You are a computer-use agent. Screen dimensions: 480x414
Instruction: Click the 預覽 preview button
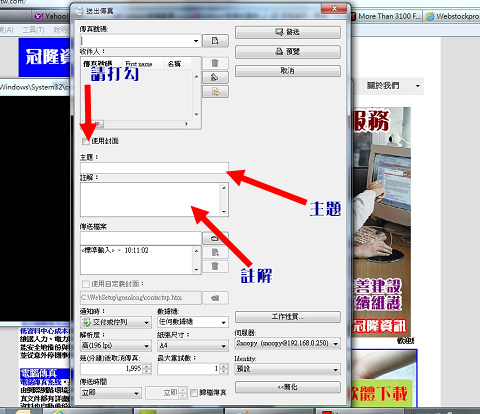point(288,52)
